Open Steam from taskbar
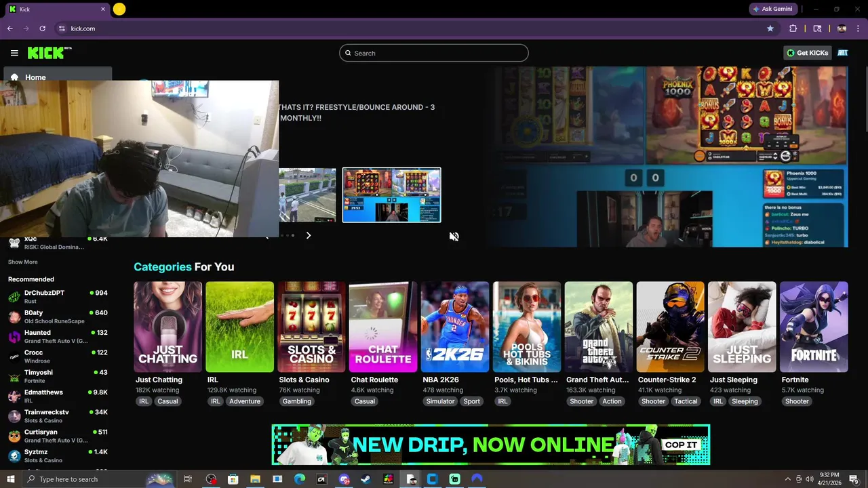The width and height of the screenshot is (868, 488). click(366, 479)
